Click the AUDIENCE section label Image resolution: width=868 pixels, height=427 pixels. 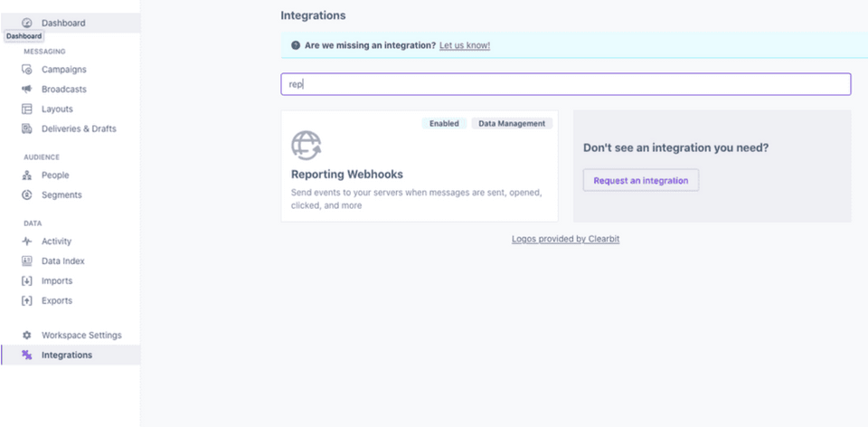point(42,157)
